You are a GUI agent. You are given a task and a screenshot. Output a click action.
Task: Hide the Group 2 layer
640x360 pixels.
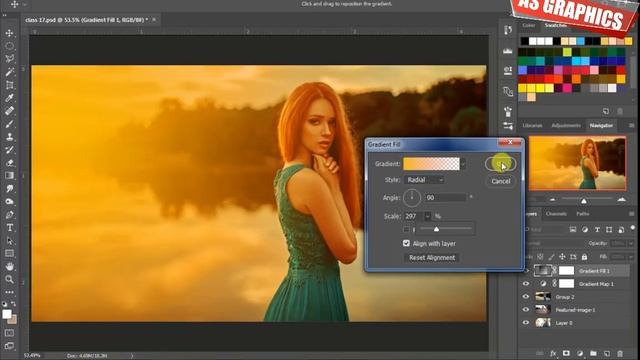[526, 297]
